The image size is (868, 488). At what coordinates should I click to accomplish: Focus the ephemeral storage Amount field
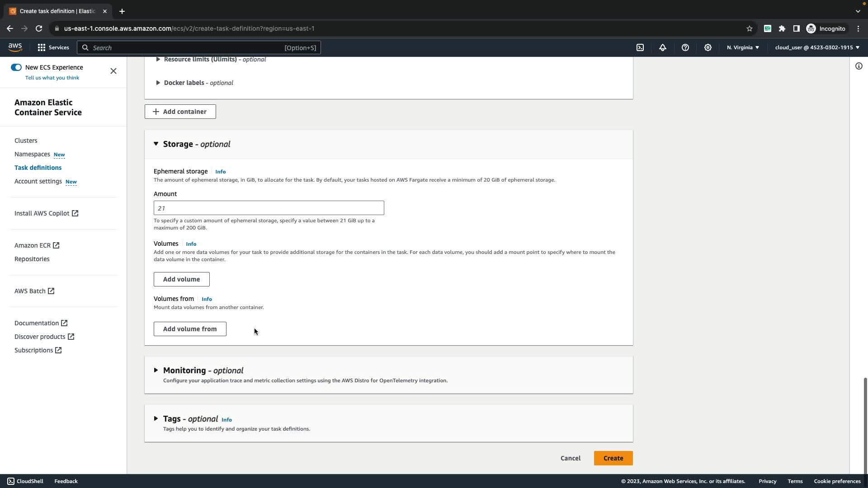coord(269,208)
